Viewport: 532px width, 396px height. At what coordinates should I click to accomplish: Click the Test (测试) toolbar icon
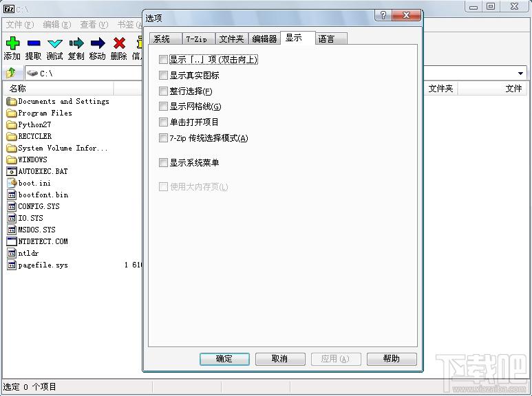(54, 43)
